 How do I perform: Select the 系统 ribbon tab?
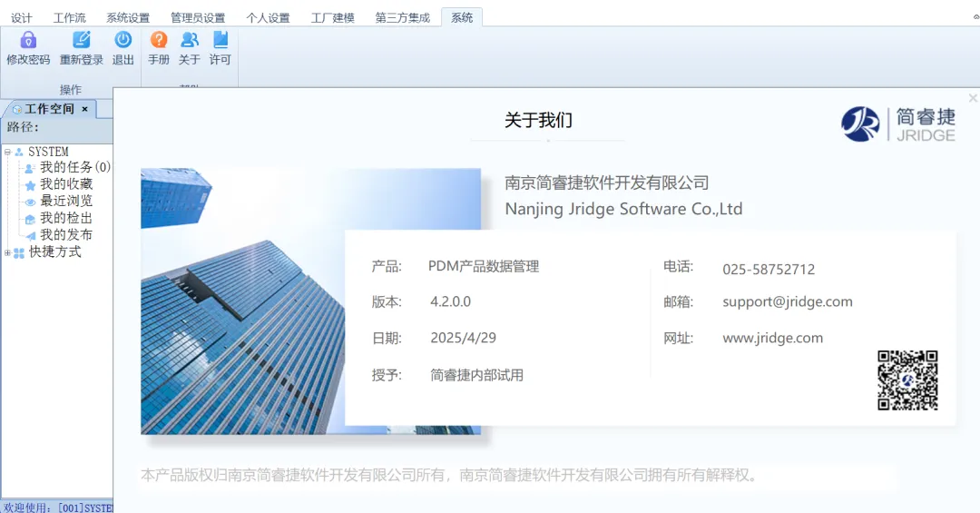462,17
